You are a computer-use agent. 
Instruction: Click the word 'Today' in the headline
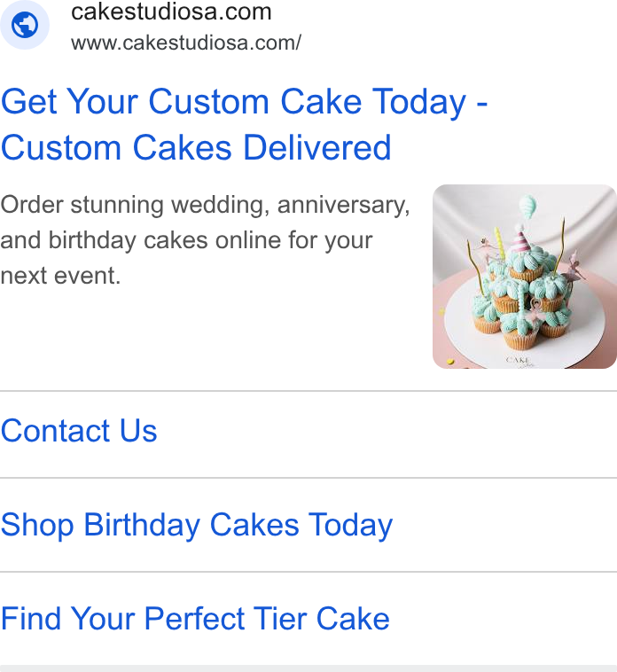point(418,102)
